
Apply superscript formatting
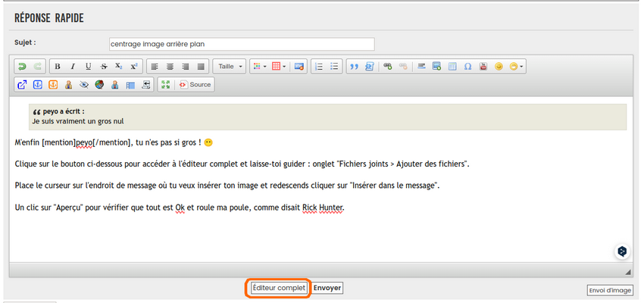point(133,67)
